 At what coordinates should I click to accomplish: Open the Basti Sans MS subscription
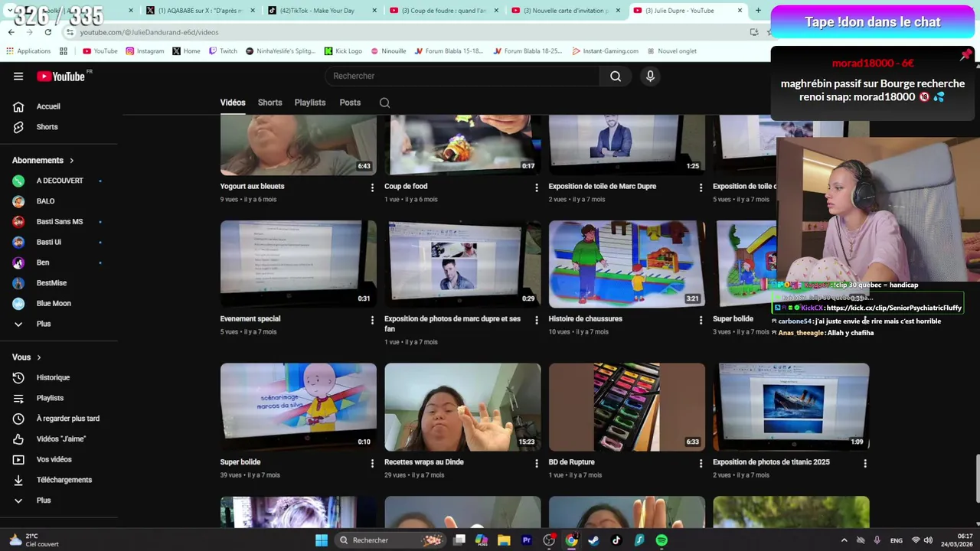[60, 222]
